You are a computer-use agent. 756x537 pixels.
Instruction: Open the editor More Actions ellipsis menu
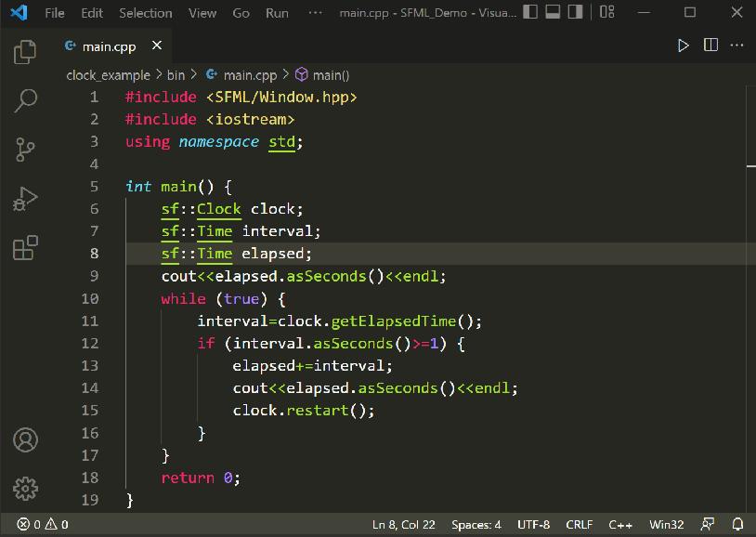coord(736,44)
